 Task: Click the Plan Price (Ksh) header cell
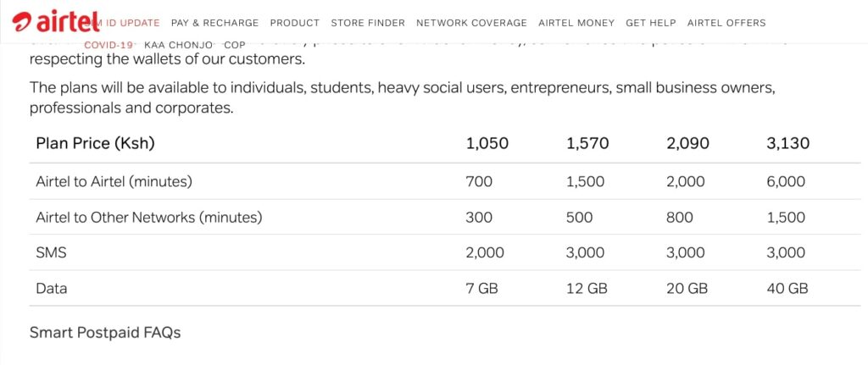pos(95,143)
